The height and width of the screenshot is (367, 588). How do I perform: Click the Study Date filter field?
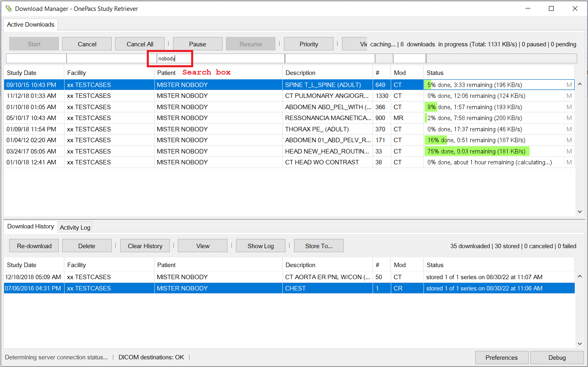36,59
